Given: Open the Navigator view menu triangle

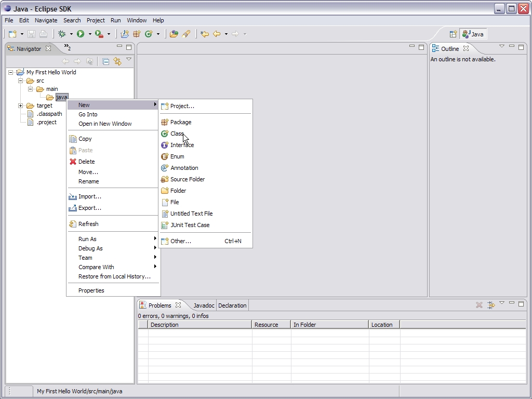Looking at the screenshot, I should (x=129, y=59).
